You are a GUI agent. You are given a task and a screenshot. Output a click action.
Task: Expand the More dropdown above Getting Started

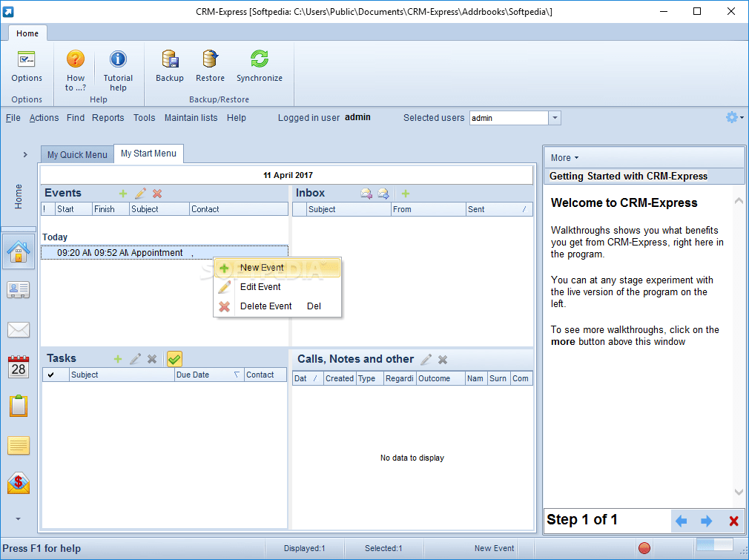[x=563, y=157]
